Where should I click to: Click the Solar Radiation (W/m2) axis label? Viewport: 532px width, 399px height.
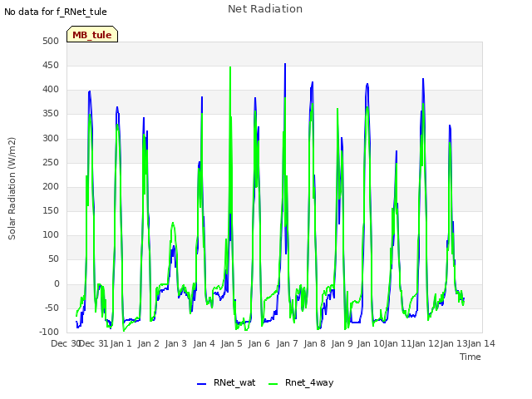point(12,189)
